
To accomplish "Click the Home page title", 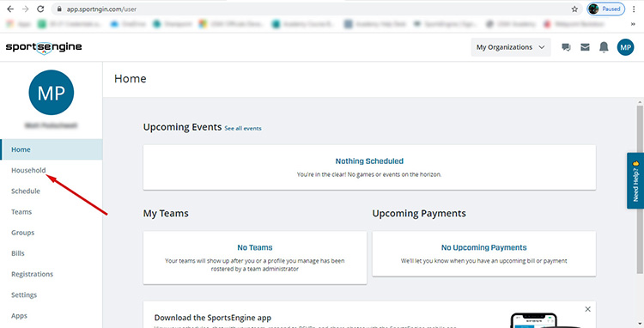I will [x=131, y=79].
